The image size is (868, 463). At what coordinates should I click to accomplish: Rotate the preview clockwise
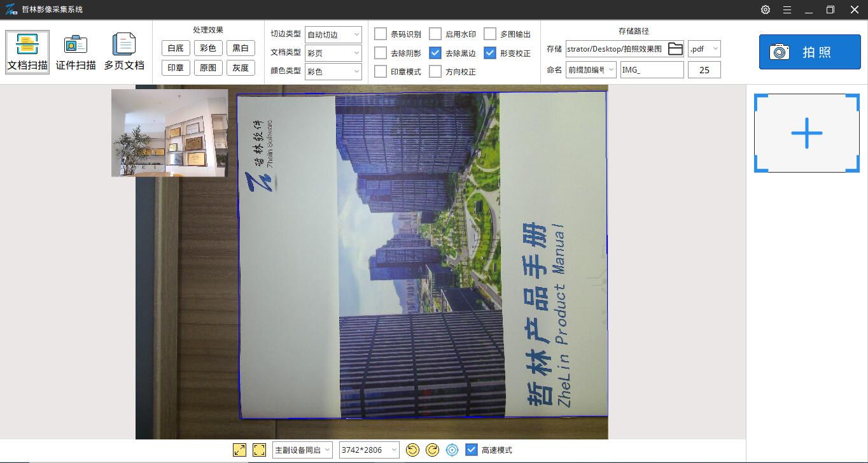pyautogui.click(x=432, y=450)
